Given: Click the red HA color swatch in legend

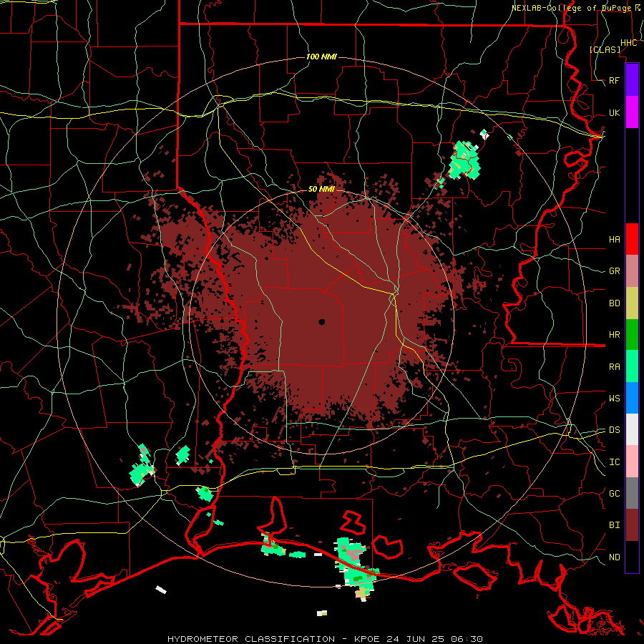Looking at the screenshot, I should point(632,239).
